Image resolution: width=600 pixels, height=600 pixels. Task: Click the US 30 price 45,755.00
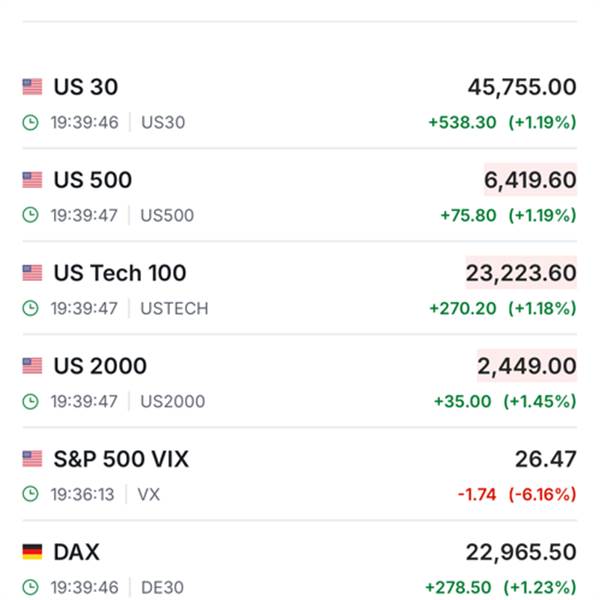(521, 87)
